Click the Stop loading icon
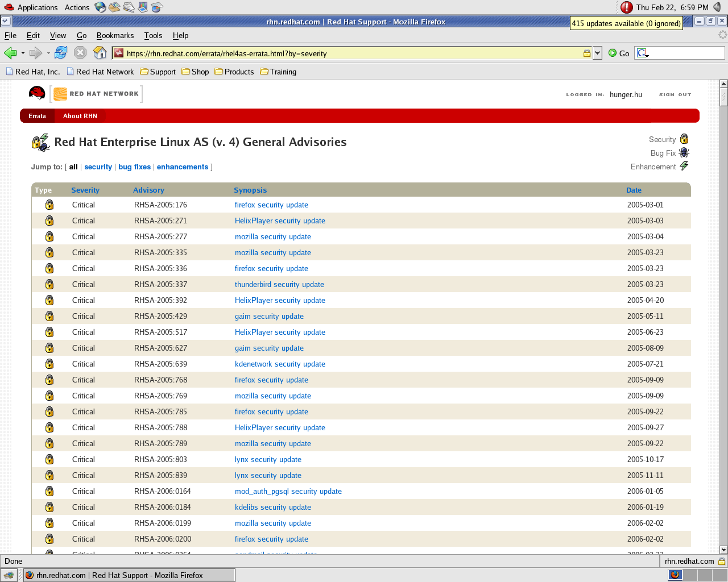 pyautogui.click(x=81, y=53)
